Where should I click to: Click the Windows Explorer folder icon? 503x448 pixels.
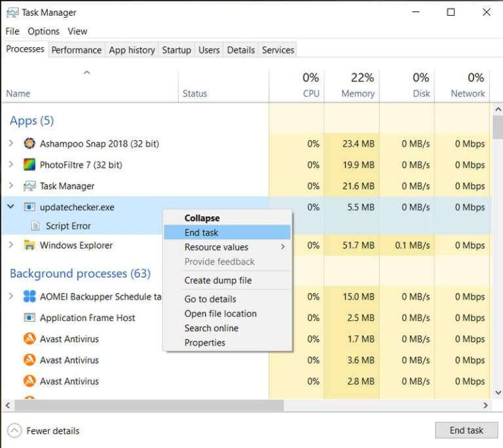[29, 245]
